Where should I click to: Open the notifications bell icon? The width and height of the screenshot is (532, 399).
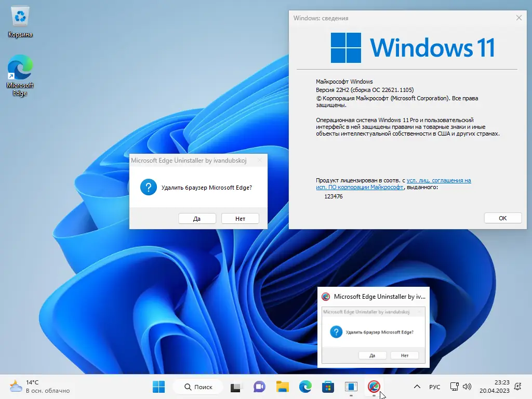[518, 387]
